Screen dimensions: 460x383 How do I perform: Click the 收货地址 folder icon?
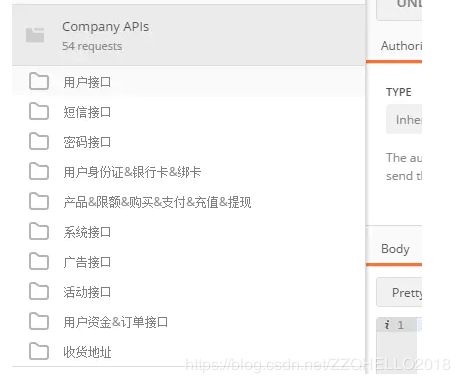coord(39,352)
